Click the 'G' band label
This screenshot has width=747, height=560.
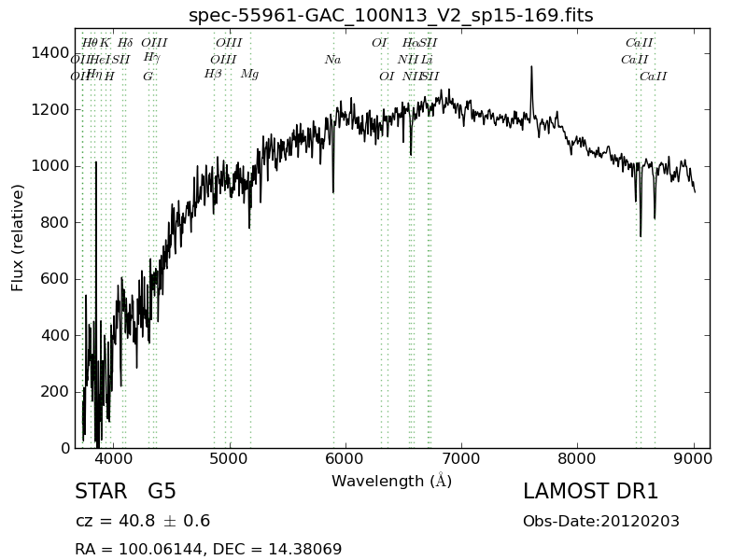(x=148, y=77)
